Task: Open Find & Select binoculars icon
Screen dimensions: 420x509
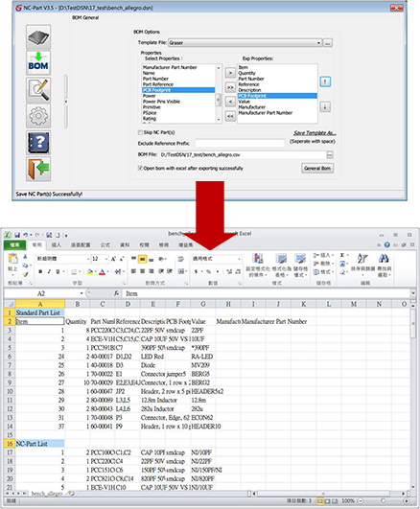Action: [384, 266]
